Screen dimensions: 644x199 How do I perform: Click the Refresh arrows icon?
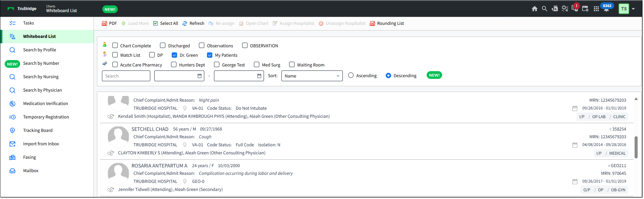[185, 23]
